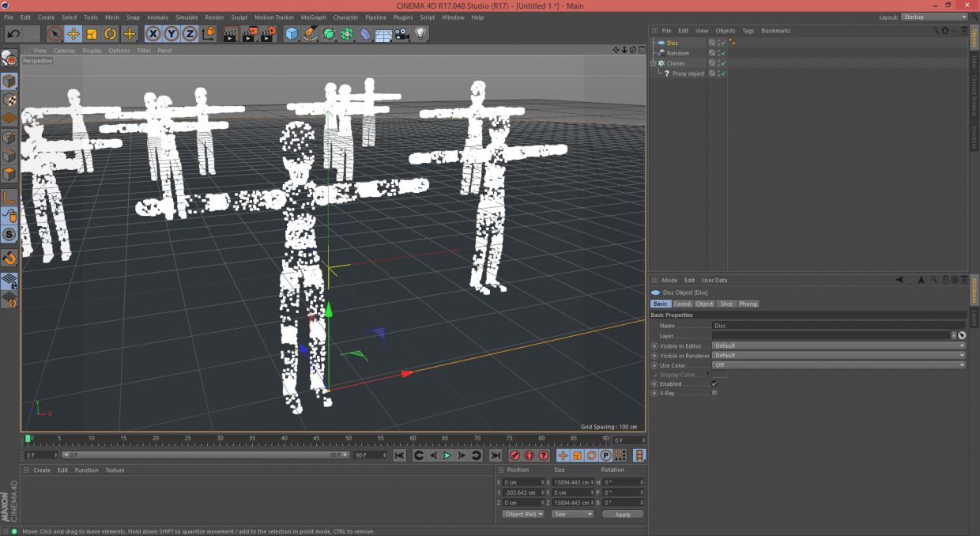Collapse the Cloner object hierarchy

pyautogui.click(x=653, y=63)
